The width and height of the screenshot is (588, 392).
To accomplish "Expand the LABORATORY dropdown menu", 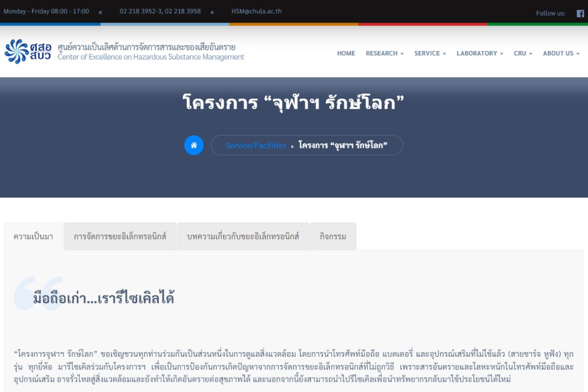I will 480,53.
